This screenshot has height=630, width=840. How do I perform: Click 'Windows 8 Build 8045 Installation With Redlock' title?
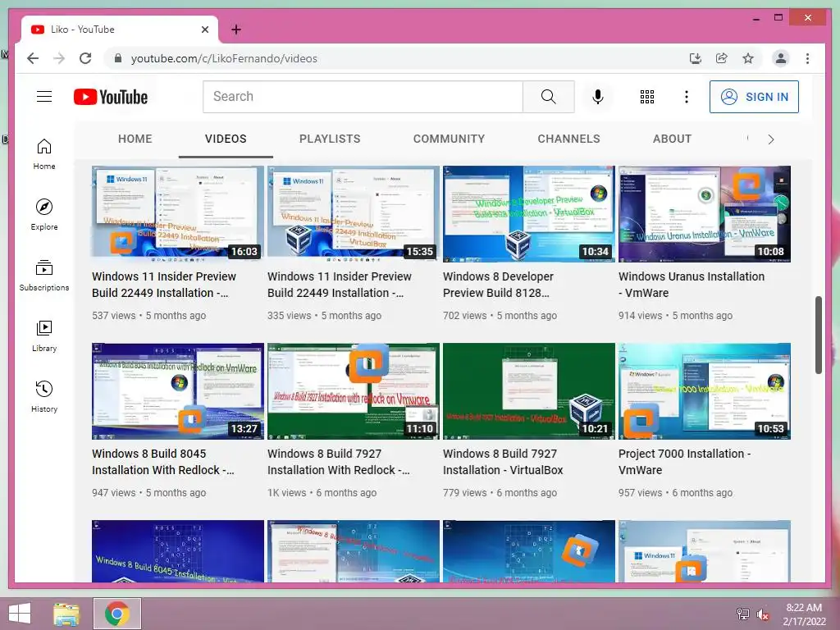coord(163,462)
